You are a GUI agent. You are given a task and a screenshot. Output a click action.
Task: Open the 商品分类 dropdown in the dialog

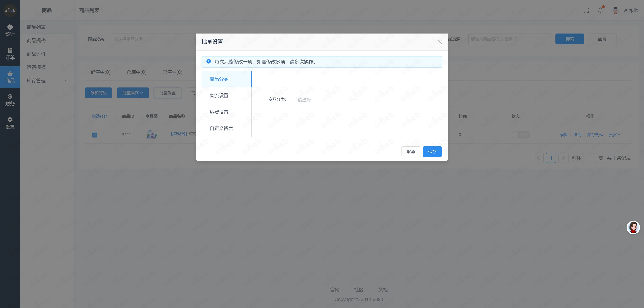coord(327,99)
